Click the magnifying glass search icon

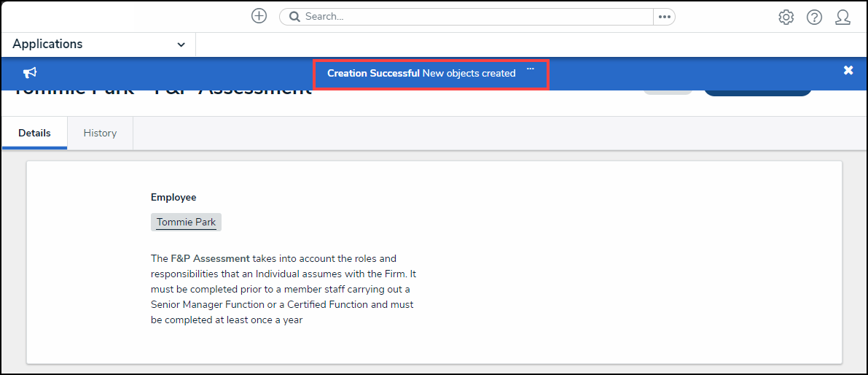click(x=295, y=17)
